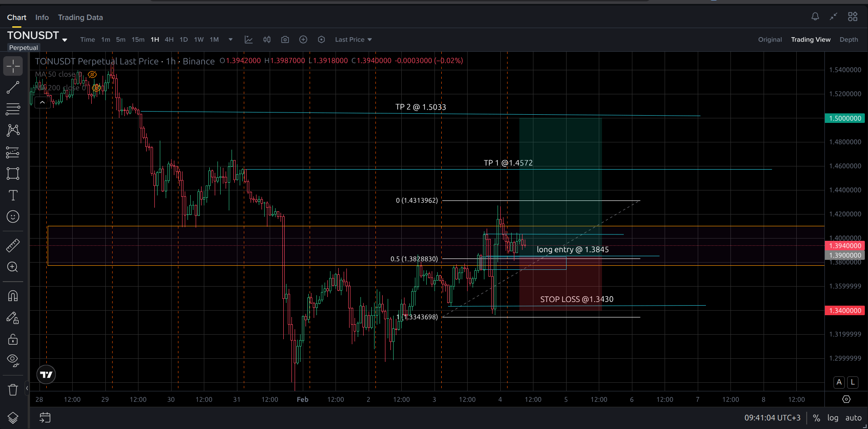Screen dimensions: 868x429
Task: Select the crosshair cursor tool
Action: pyautogui.click(x=13, y=66)
